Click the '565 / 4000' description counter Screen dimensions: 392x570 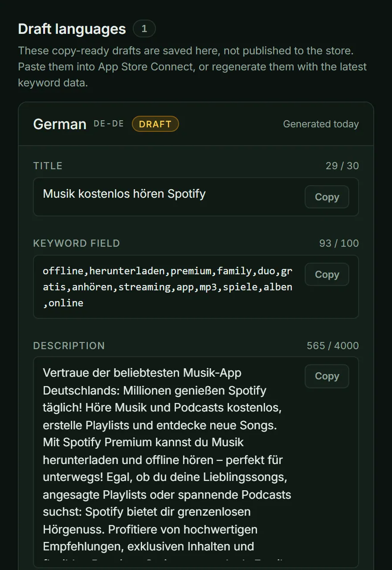[x=333, y=346]
